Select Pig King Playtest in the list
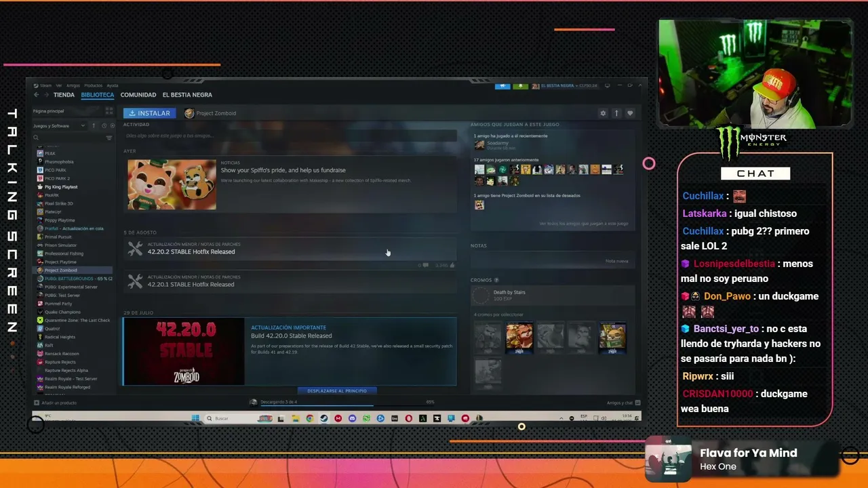Image resolution: width=868 pixels, height=488 pixels. (x=61, y=187)
